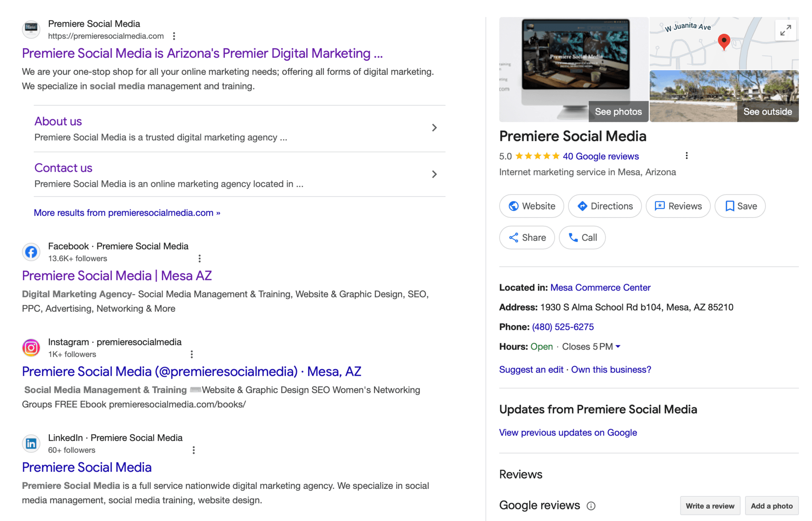Open the Mesa Commerce Center link

(x=600, y=287)
